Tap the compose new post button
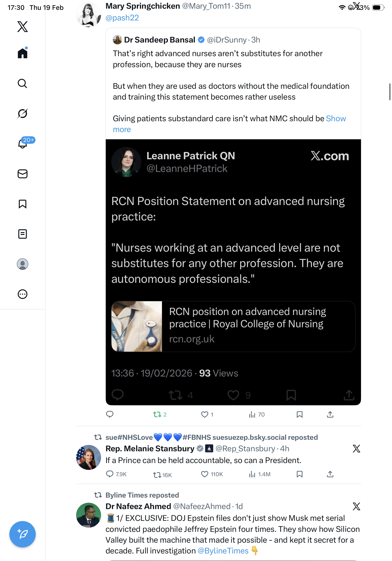This screenshot has height=561, width=392. tap(23, 534)
